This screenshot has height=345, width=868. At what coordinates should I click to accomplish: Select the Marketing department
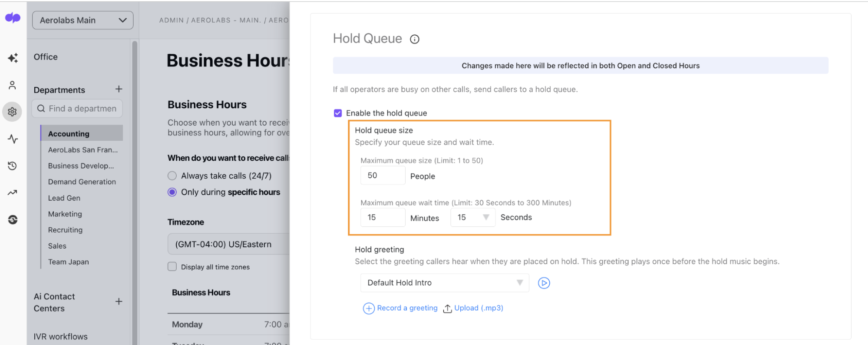(x=65, y=214)
